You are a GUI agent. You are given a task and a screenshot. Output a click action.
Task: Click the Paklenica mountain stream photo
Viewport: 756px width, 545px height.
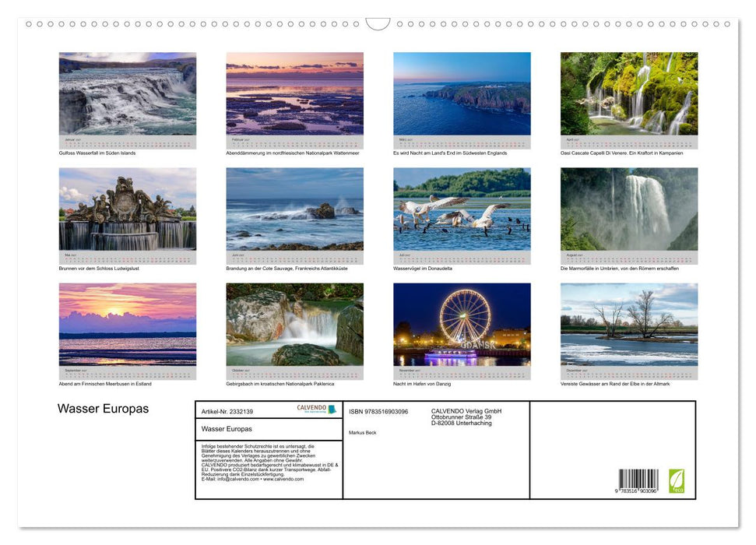tap(294, 324)
